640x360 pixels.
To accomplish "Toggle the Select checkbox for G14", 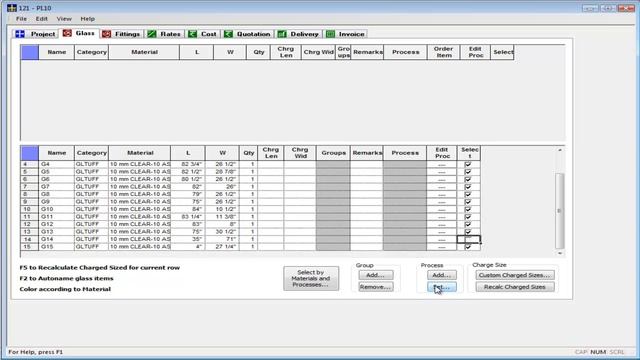I will [468, 239].
